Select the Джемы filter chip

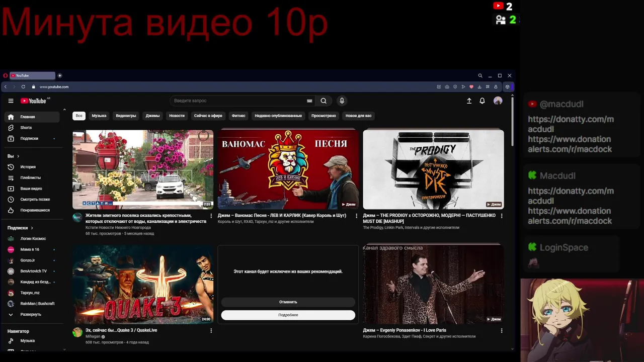click(x=153, y=116)
